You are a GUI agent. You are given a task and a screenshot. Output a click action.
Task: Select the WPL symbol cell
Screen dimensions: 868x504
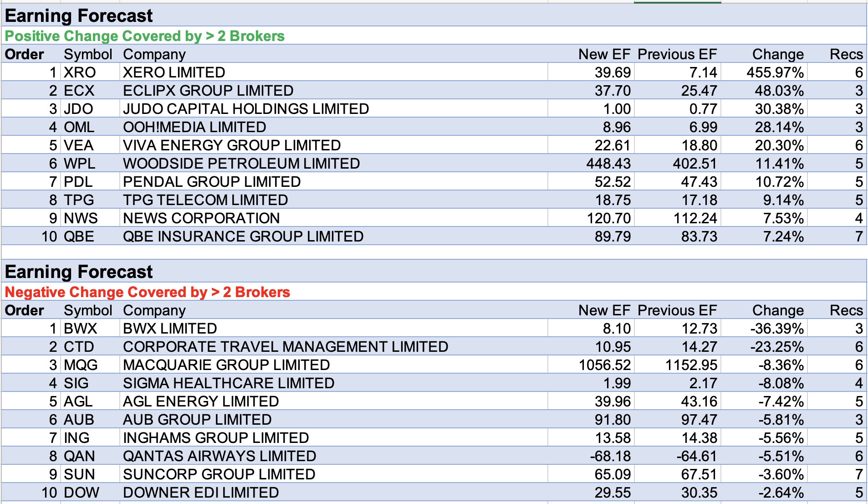tap(80, 164)
